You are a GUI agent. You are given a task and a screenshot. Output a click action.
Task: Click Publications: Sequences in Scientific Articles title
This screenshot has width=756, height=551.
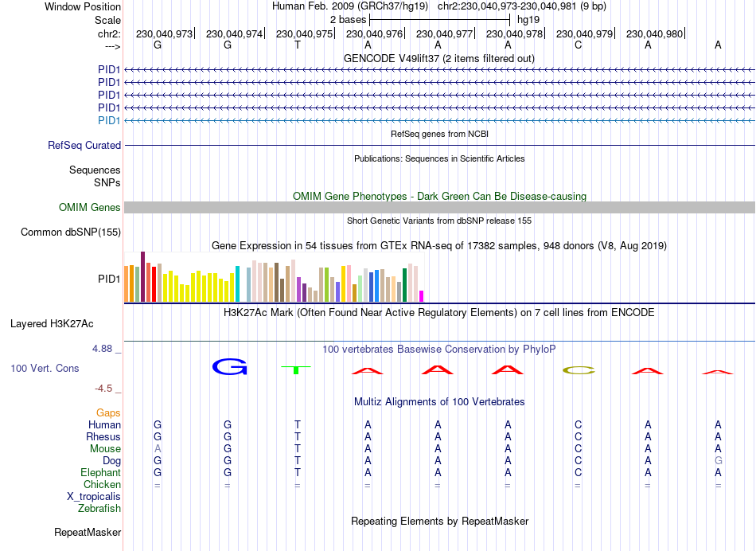tap(439, 158)
